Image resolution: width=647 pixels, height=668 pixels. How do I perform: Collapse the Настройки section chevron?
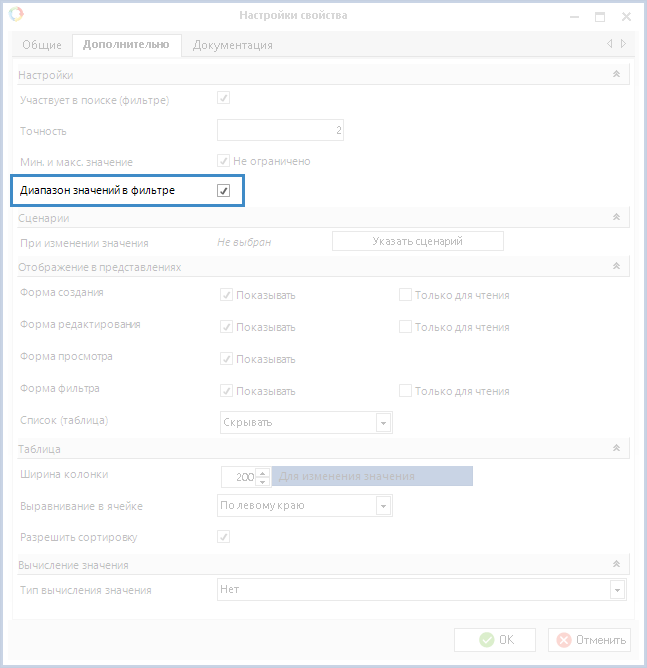616,74
